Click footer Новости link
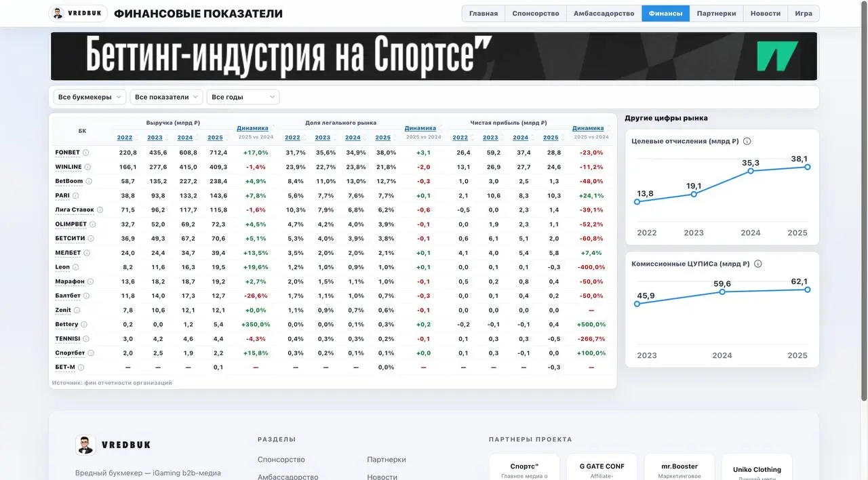The image size is (868, 480). coord(382,477)
